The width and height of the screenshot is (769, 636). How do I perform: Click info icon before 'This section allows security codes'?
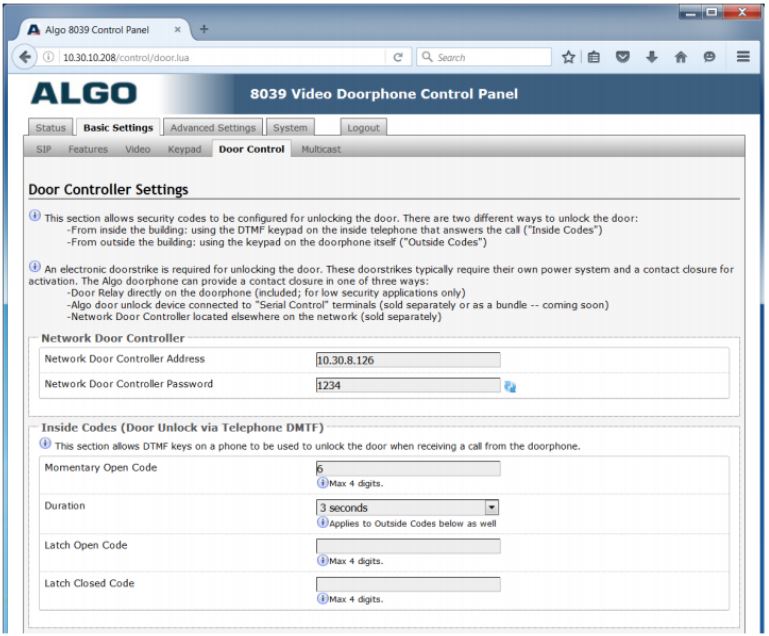coord(35,215)
